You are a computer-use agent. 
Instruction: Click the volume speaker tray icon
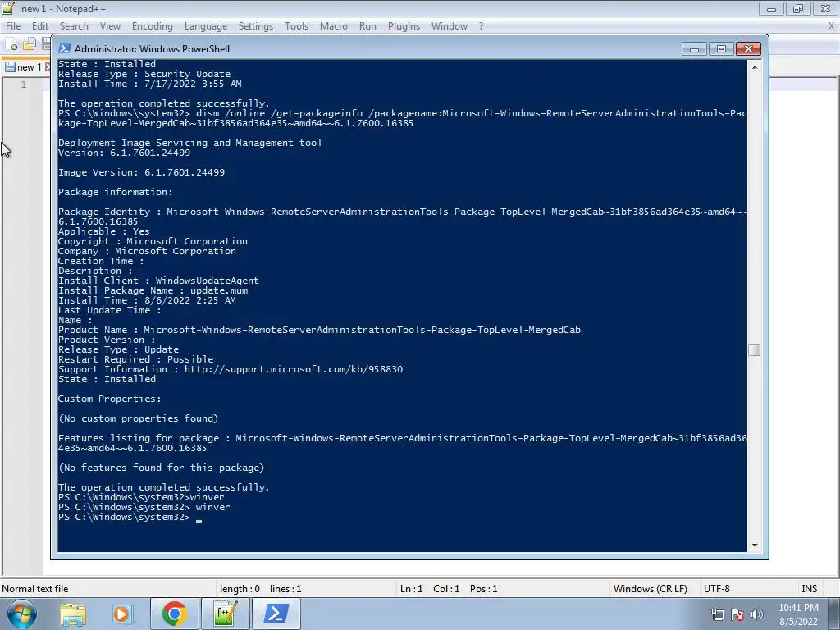click(757, 615)
